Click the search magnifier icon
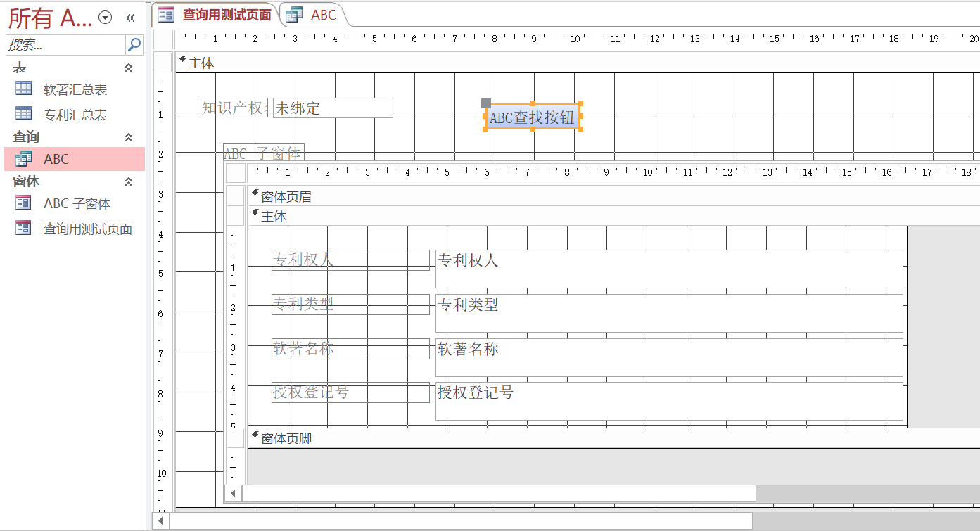 click(134, 44)
